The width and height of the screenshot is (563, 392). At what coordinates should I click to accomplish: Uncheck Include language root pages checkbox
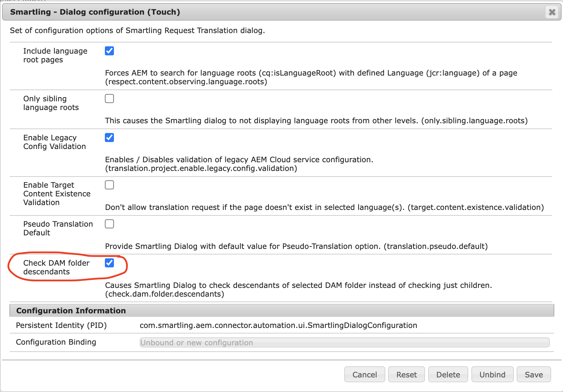tap(109, 51)
